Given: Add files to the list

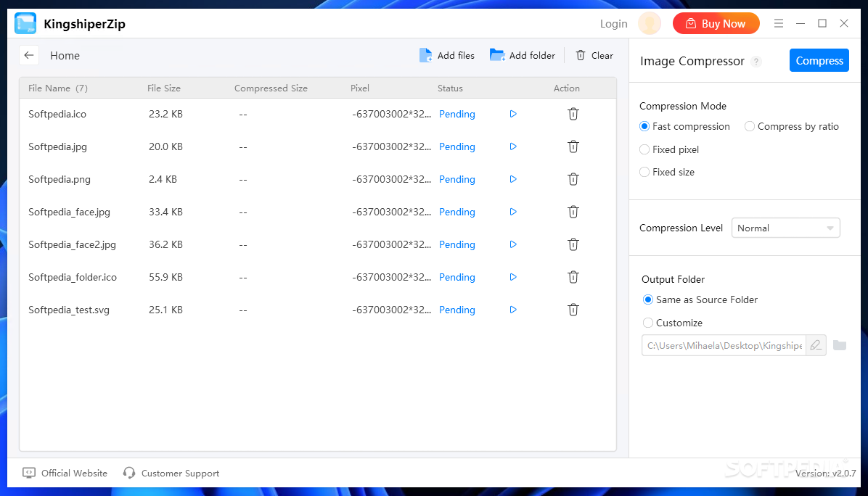Looking at the screenshot, I should click(447, 55).
